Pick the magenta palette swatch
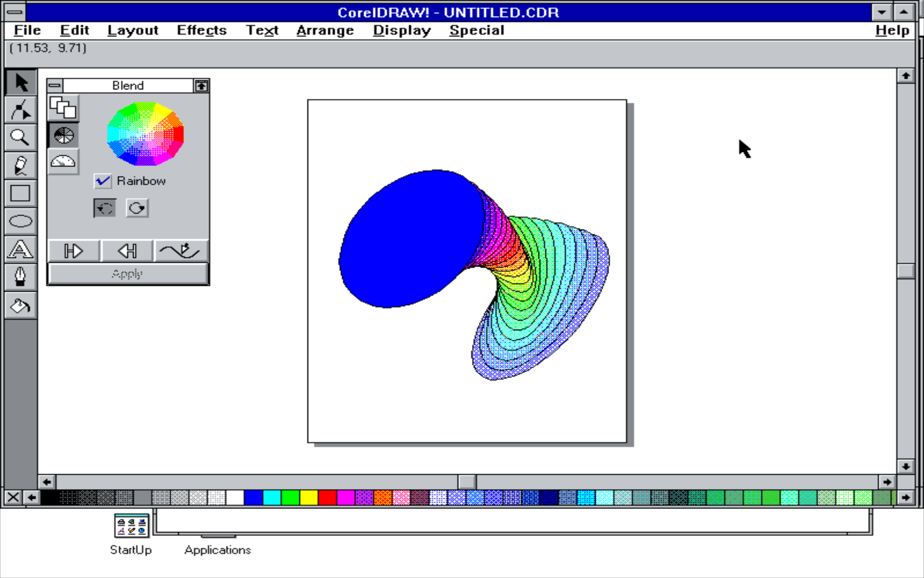Viewport: 924px width, 578px height. (346, 497)
